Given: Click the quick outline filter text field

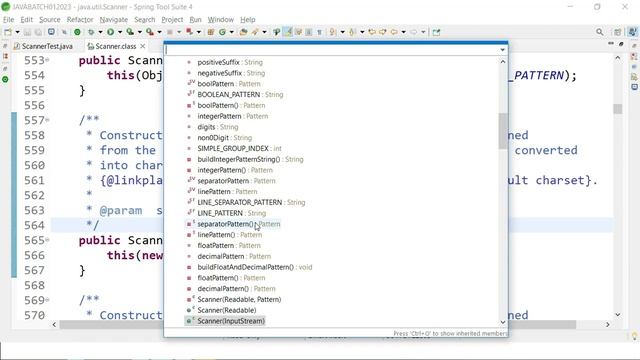Looking at the screenshot, I should pos(331,50).
